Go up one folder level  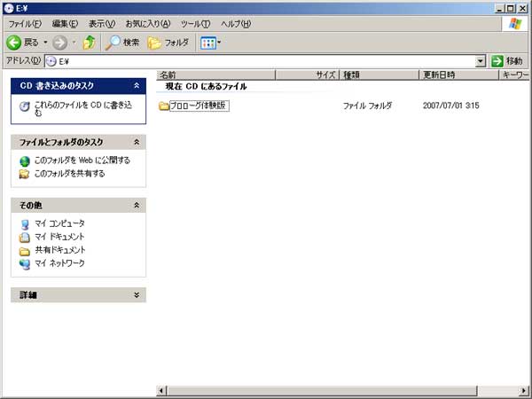point(90,43)
